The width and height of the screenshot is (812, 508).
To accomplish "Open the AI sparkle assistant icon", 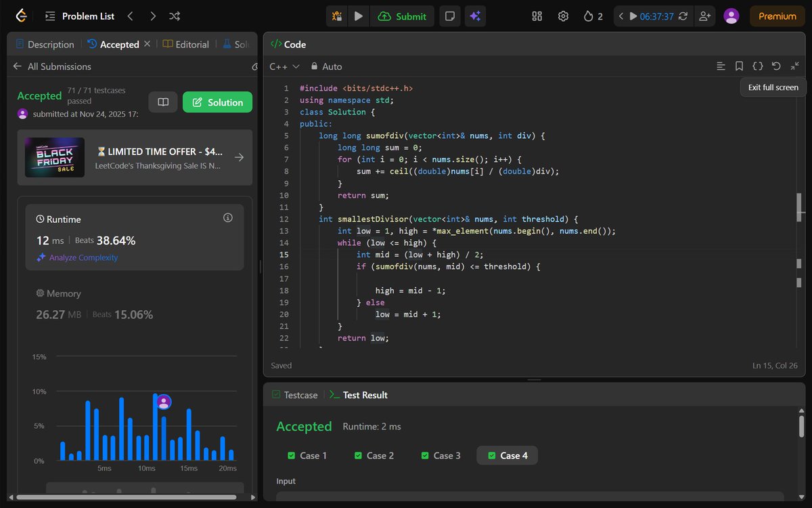I will (x=475, y=16).
